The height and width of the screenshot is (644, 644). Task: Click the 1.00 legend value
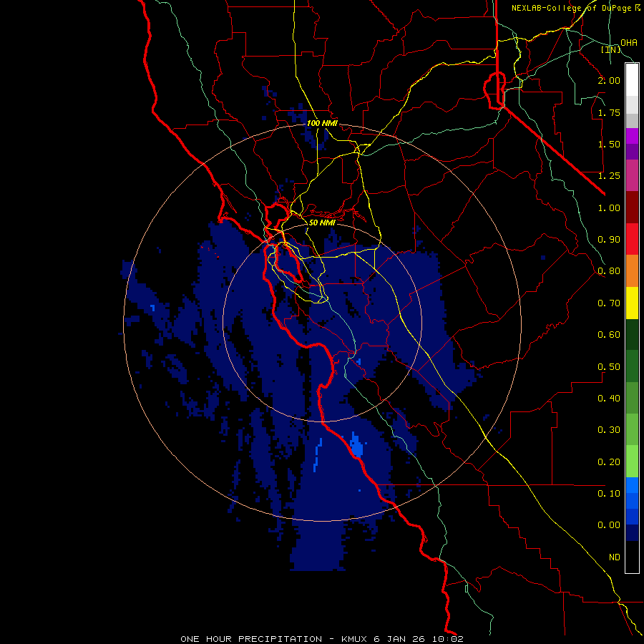pyautogui.click(x=609, y=208)
